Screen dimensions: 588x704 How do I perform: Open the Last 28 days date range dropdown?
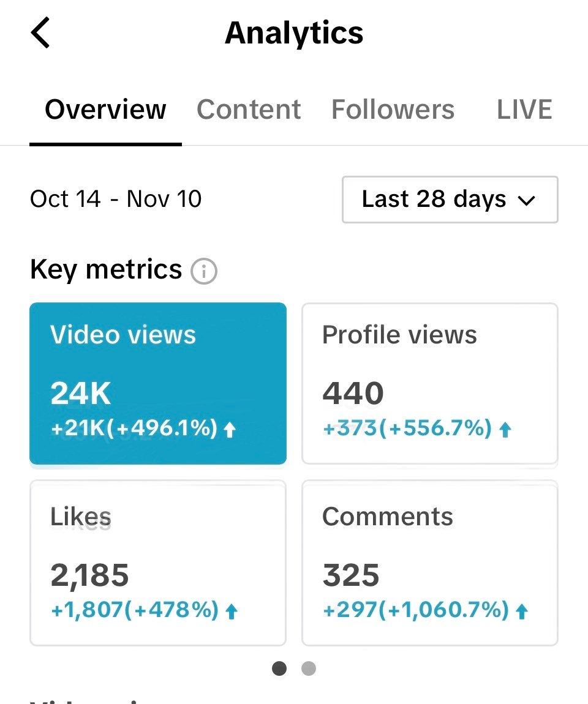(450, 200)
